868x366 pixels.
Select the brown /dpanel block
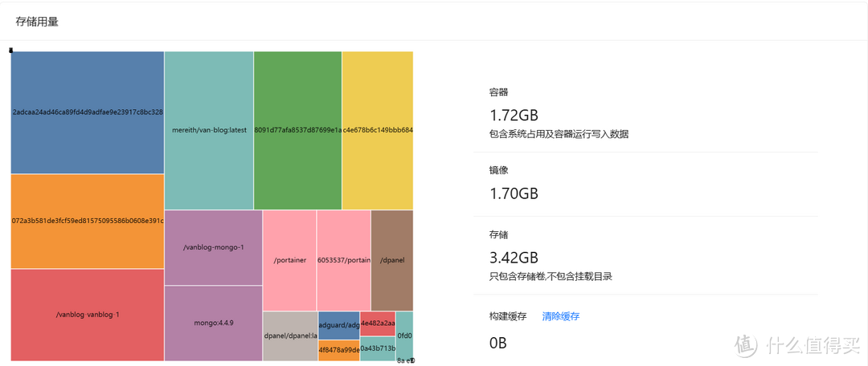[392, 260]
